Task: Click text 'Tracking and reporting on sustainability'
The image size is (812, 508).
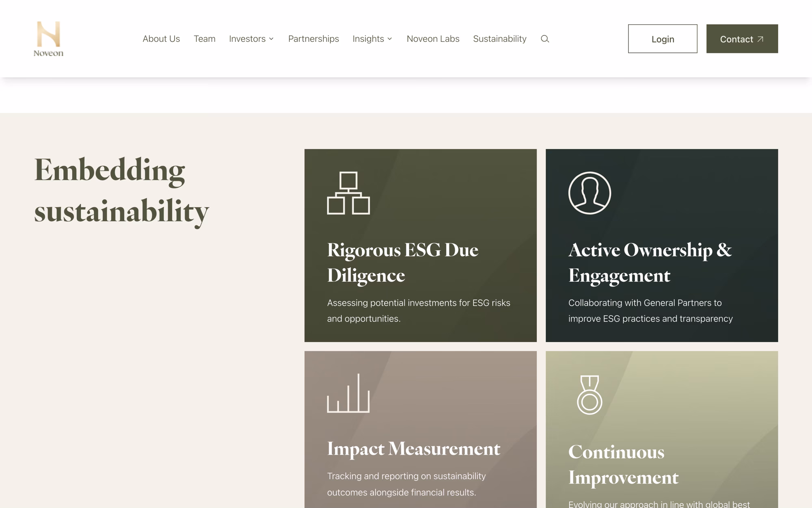Action: pos(406,476)
